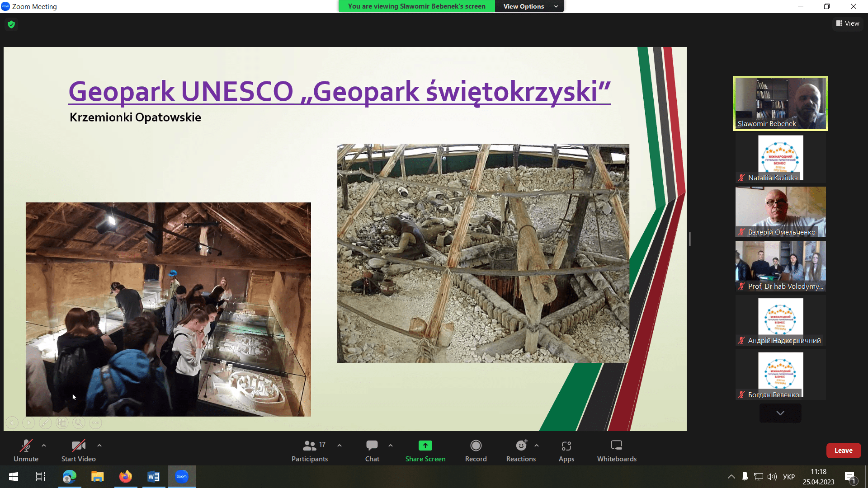
Task: Expand video options arrow beside Start Video
Action: point(99,446)
